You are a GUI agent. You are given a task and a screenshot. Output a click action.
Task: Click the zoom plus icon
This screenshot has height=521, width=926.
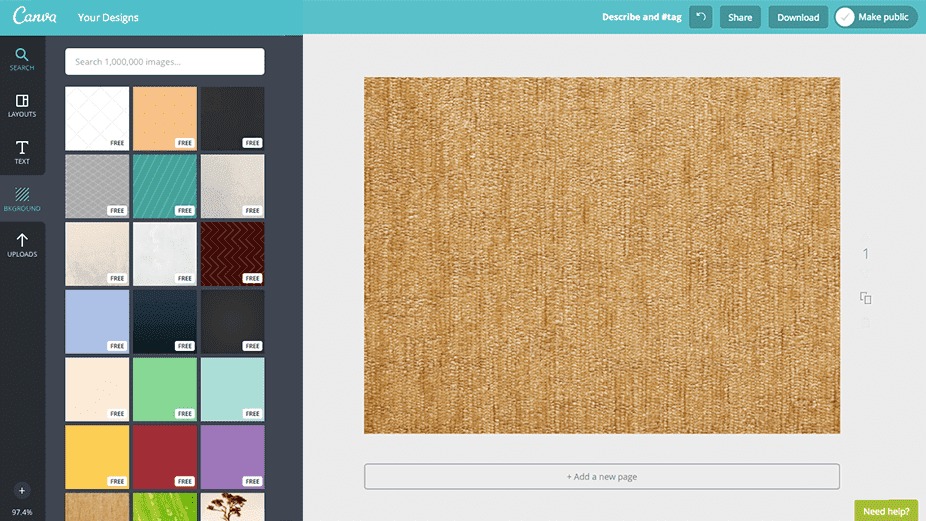coord(22,491)
